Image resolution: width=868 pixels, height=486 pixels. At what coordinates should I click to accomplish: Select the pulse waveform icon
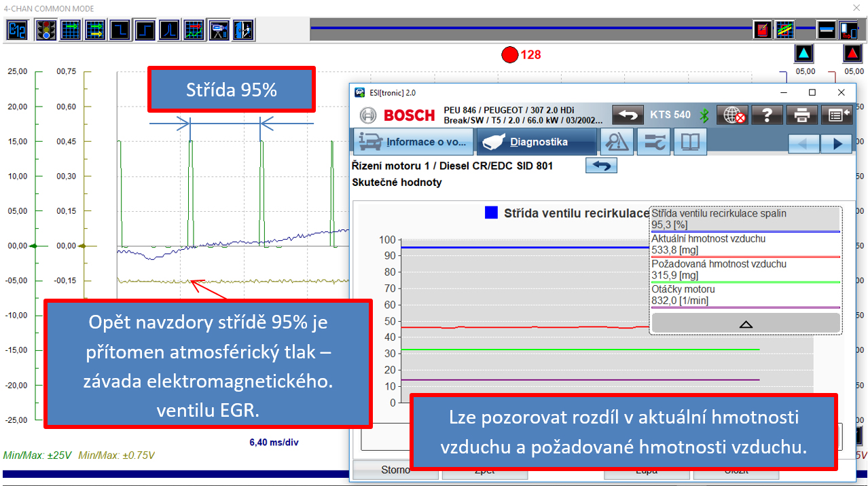[x=170, y=30]
